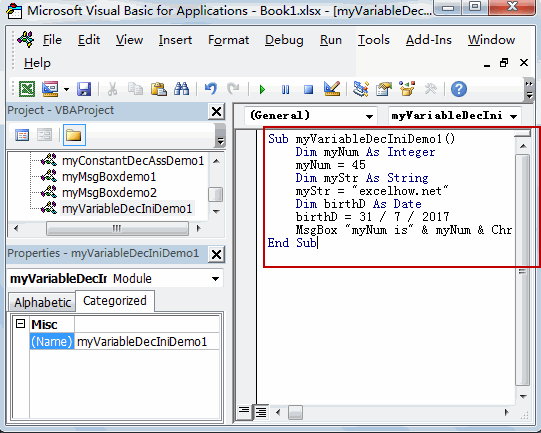Image resolution: width=541 pixels, height=433 pixels.
Task: Open the Edit menu
Action: pos(89,40)
